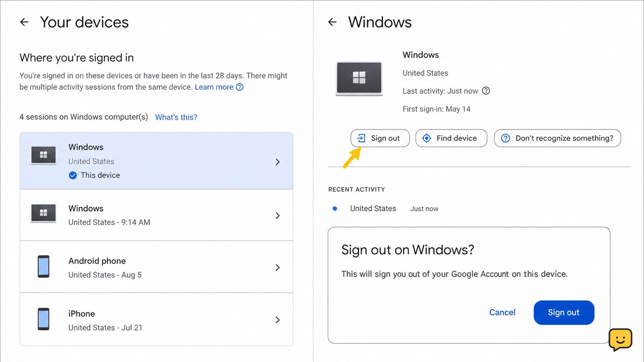The width and height of the screenshot is (644, 362).
Task: Open the yellow smiley chat widget
Action: (x=620, y=339)
